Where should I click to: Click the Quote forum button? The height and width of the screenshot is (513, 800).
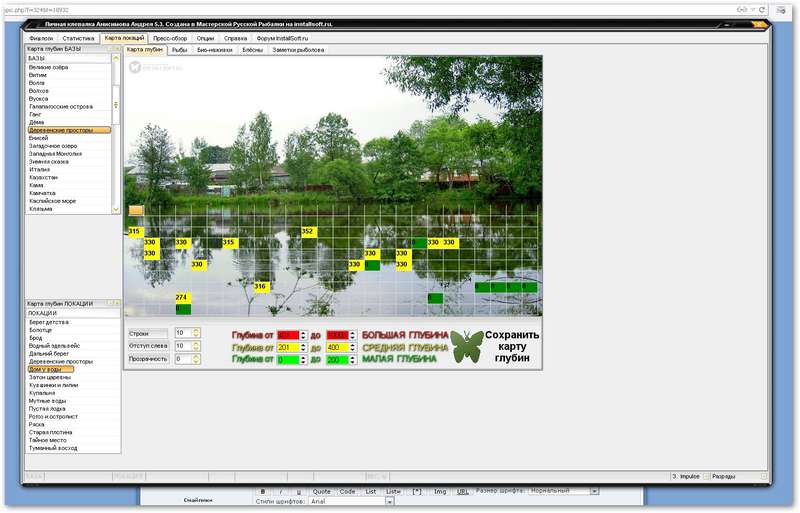pos(321,492)
